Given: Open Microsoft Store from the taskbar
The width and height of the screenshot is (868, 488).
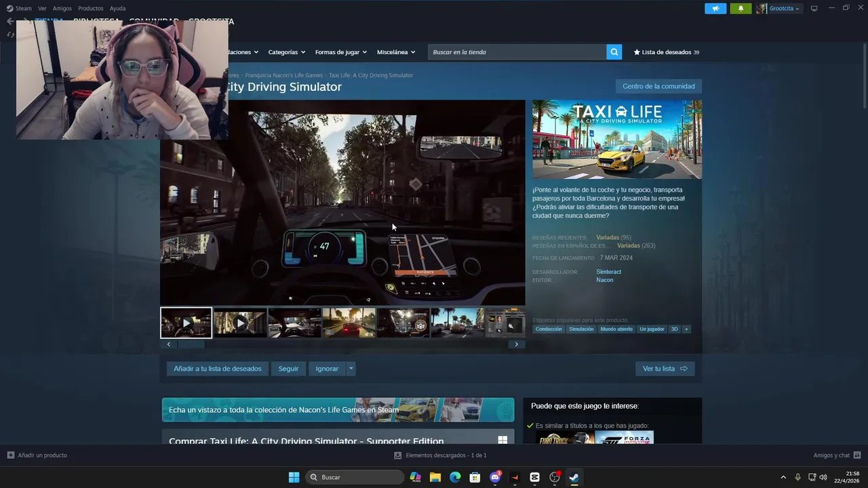Looking at the screenshot, I should (475, 477).
